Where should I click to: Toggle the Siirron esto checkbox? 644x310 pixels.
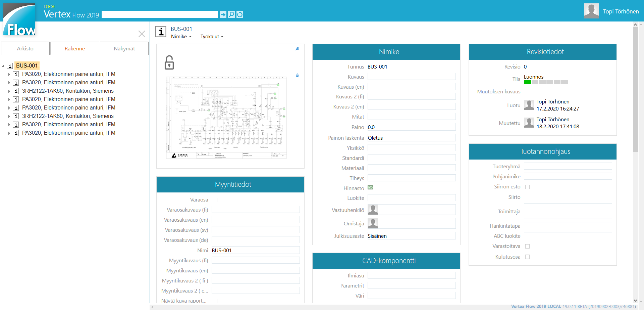point(528,187)
